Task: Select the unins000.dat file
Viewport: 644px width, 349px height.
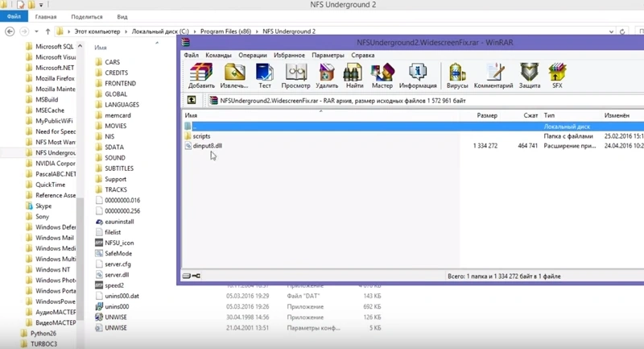Action: (x=117, y=296)
